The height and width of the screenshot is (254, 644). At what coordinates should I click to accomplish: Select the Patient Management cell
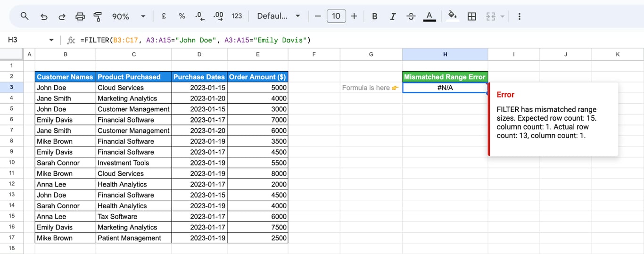tap(134, 238)
